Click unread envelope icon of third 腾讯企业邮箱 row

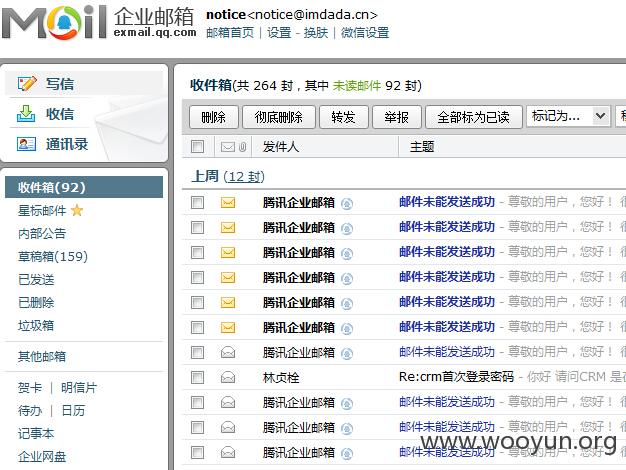tap(228, 252)
